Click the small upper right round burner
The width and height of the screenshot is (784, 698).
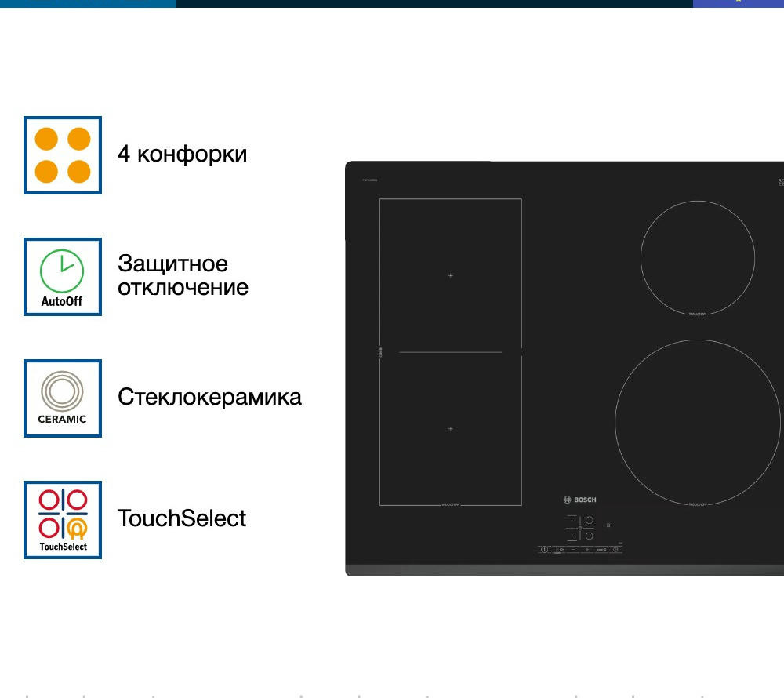click(697, 258)
